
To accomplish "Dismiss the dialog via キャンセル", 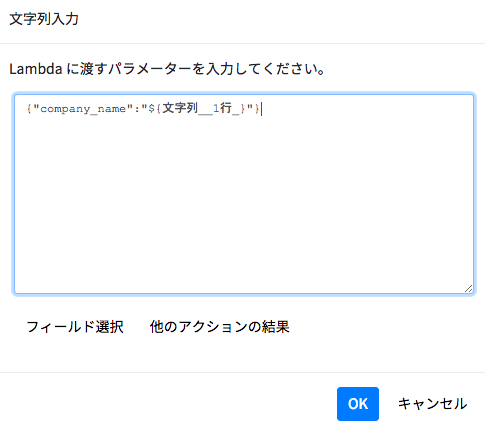I will [432, 404].
